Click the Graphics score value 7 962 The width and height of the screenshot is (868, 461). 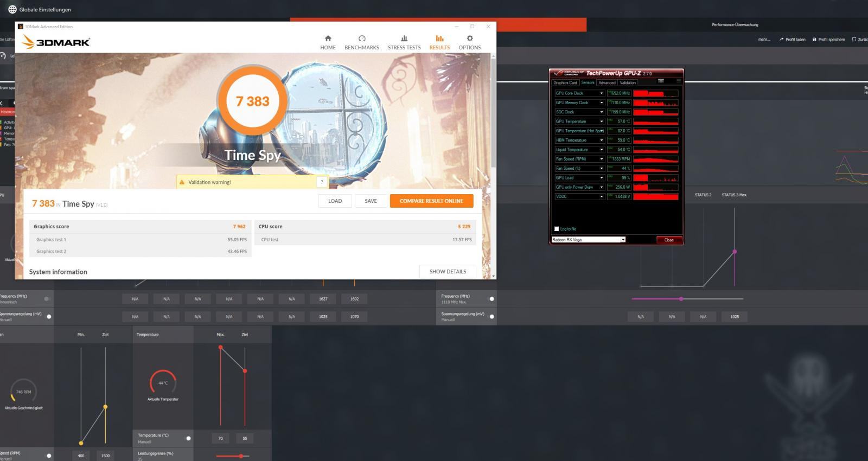239,227
